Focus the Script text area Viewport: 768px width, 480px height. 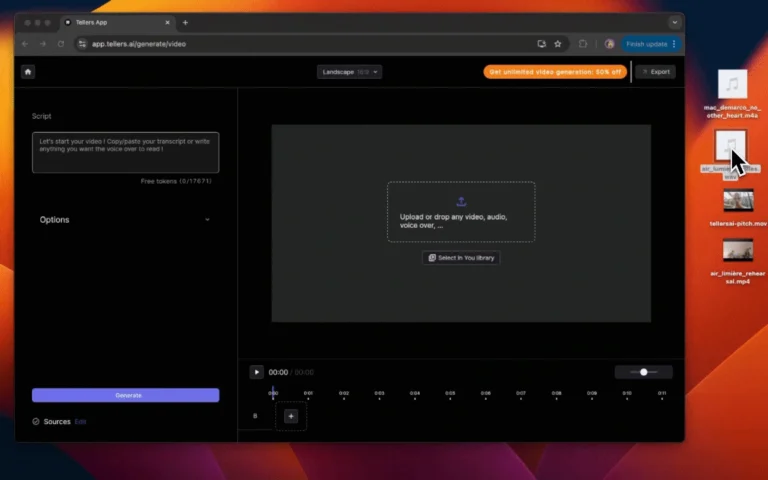coord(125,152)
